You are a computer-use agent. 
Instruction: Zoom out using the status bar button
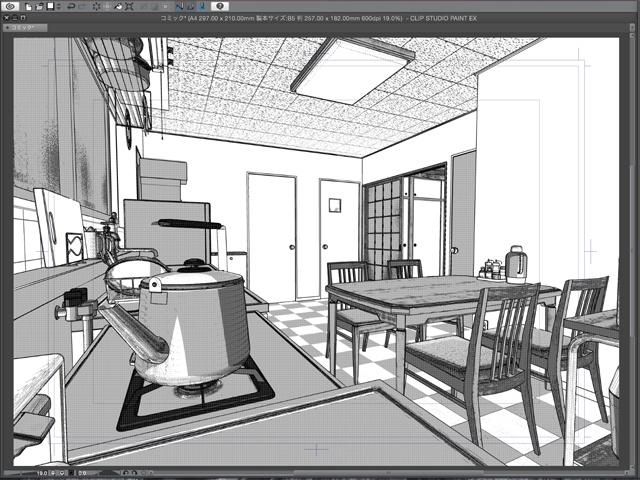(53, 473)
